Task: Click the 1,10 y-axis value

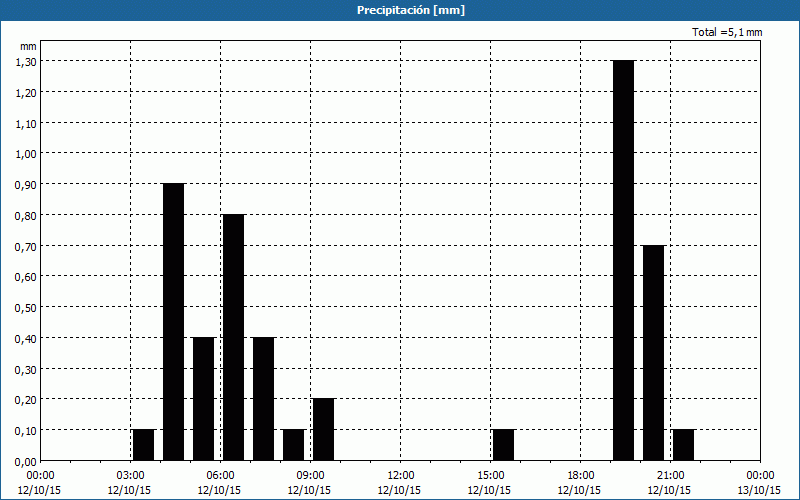Action: click(26, 123)
